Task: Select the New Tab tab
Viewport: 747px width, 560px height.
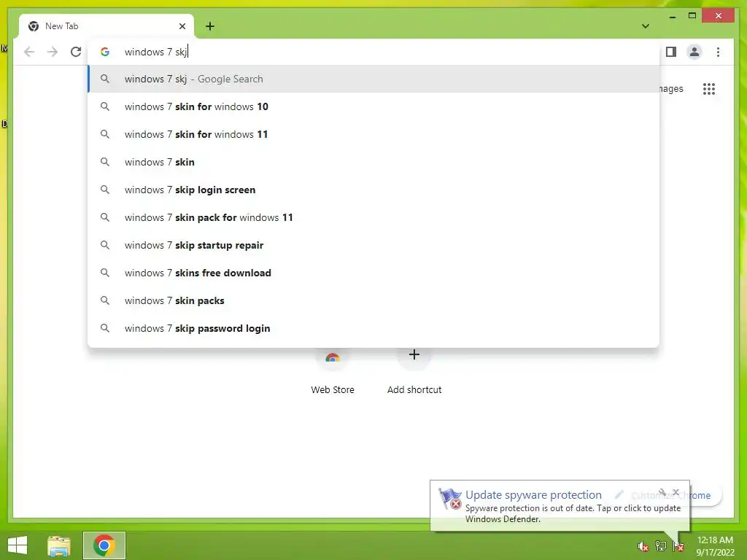Action: click(107, 26)
